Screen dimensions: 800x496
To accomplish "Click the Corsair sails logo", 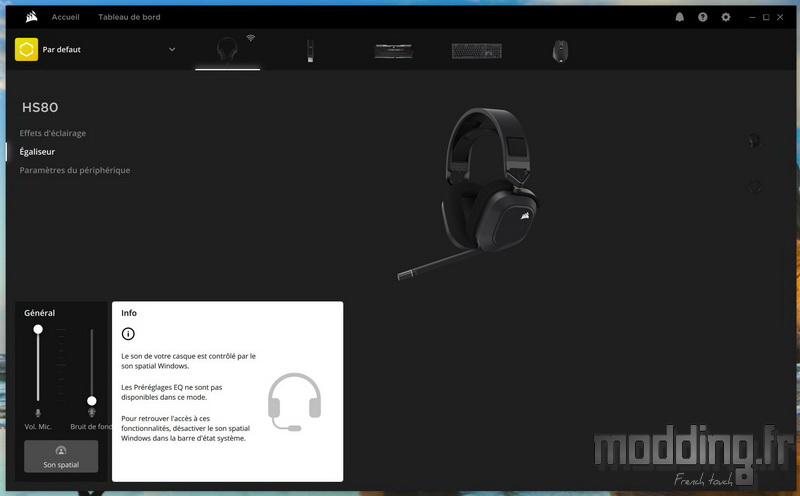I will point(32,17).
